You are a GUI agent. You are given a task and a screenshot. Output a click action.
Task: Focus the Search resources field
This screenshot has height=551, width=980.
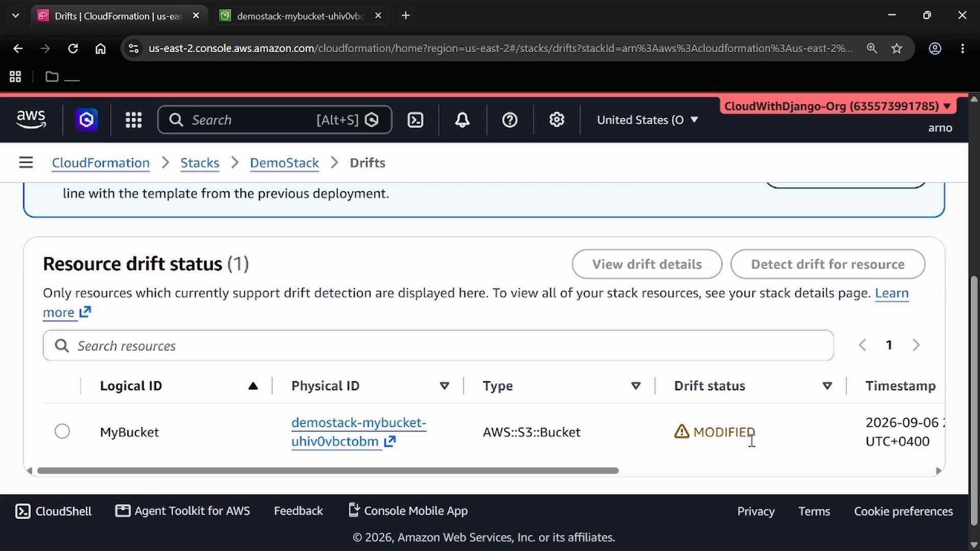point(438,345)
